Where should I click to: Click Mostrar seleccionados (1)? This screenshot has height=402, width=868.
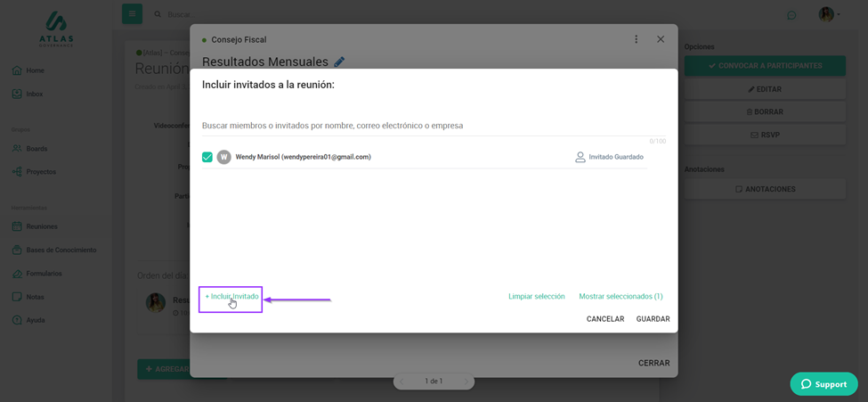point(621,296)
